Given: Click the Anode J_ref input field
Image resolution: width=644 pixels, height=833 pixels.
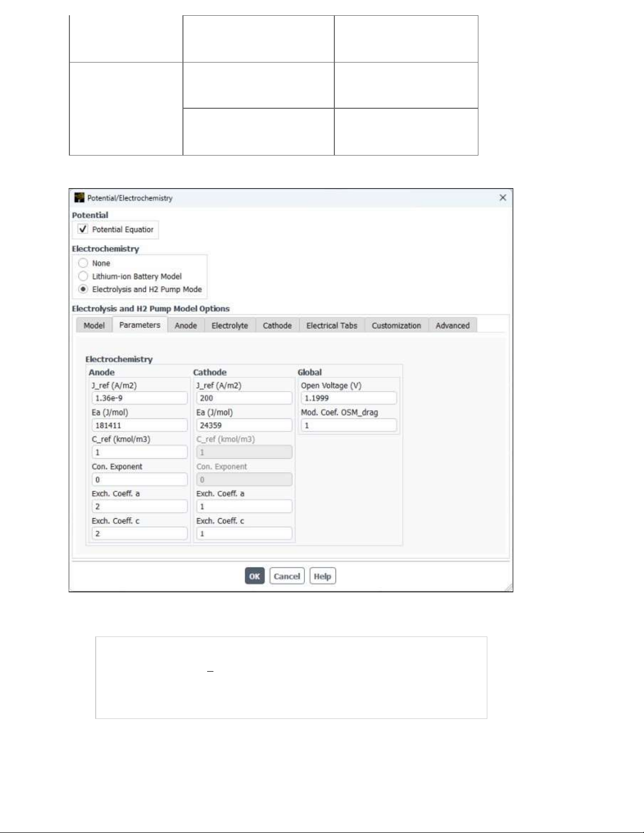Looking at the screenshot, I should pos(139,398).
